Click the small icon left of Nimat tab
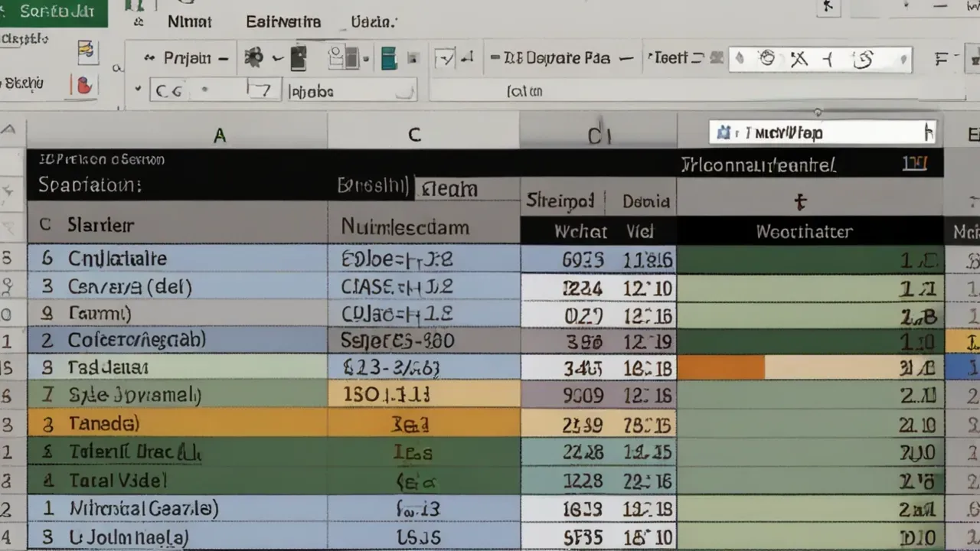The image size is (980, 551). click(139, 22)
